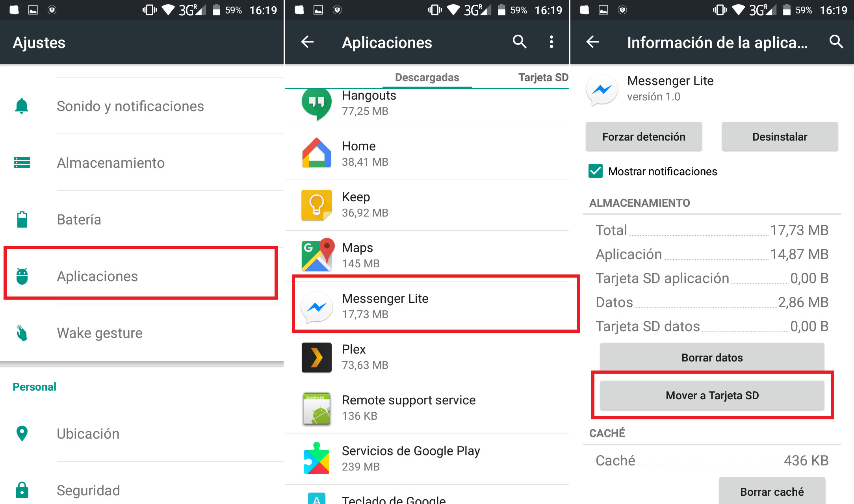Tap the versión 1.0 label

click(653, 96)
